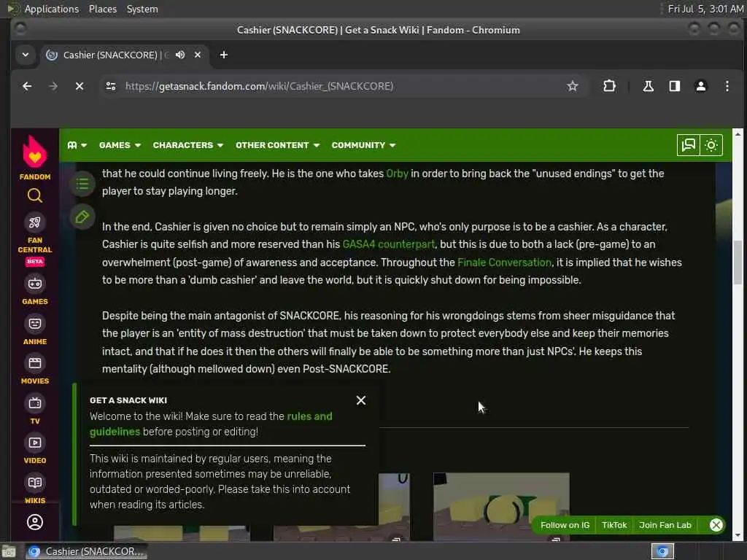The width and height of the screenshot is (747, 560).
Task: Click the clock showing Fri Jul 5
Action: (x=705, y=9)
